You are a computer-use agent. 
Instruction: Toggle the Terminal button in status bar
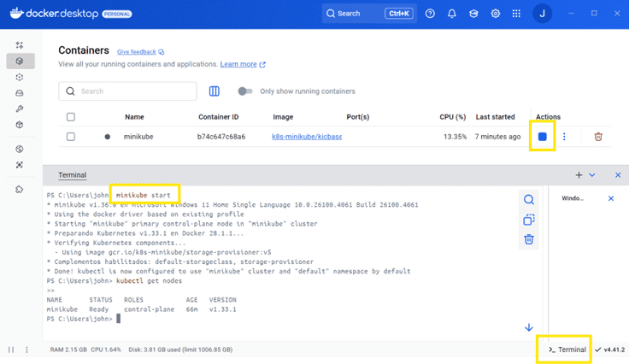click(567, 349)
